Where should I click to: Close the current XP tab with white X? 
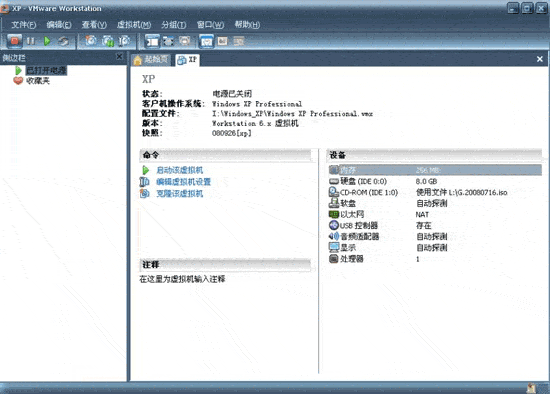pos(539,59)
